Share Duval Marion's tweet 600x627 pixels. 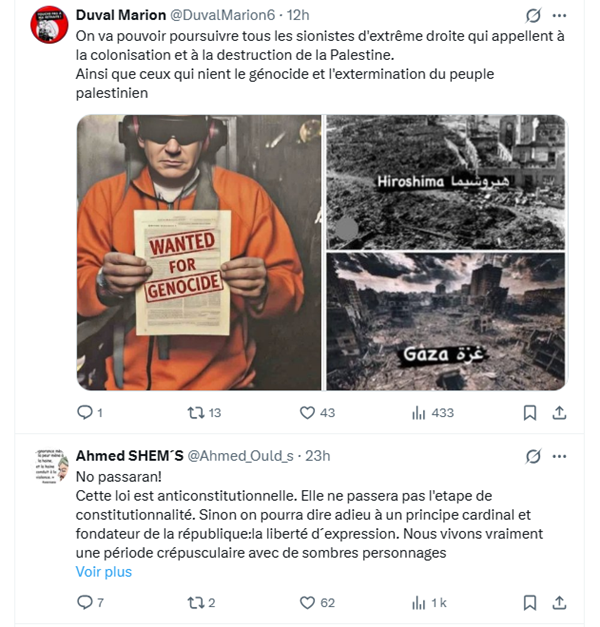click(559, 413)
